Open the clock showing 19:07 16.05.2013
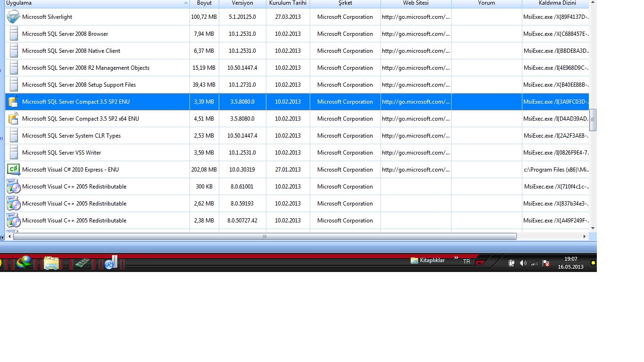The height and width of the screenshot is (362, 644). [570, 263]
